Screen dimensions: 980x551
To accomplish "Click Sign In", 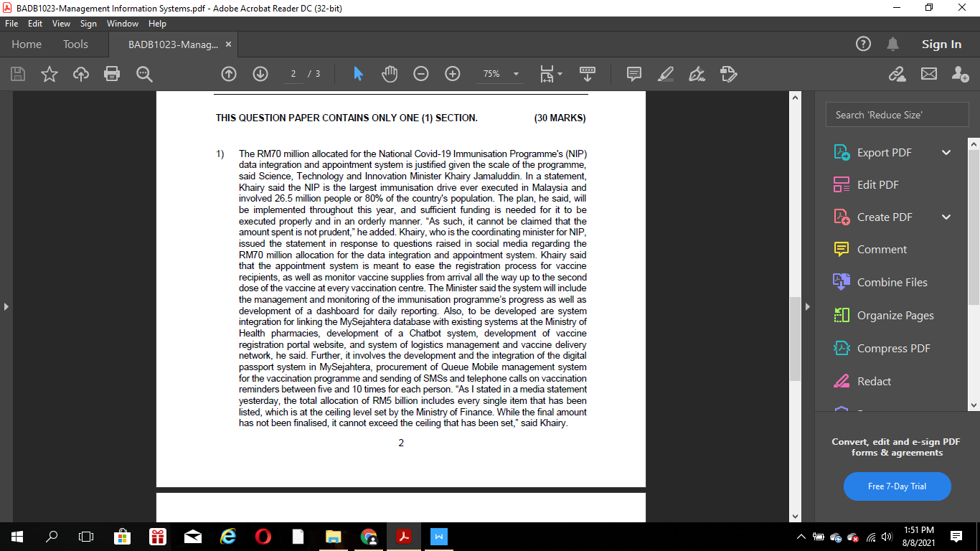I will (x=941, y=44).
